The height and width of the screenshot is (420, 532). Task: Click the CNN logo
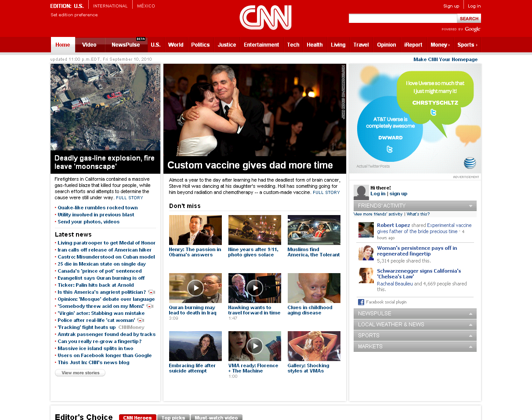click(x=265, y=18)
